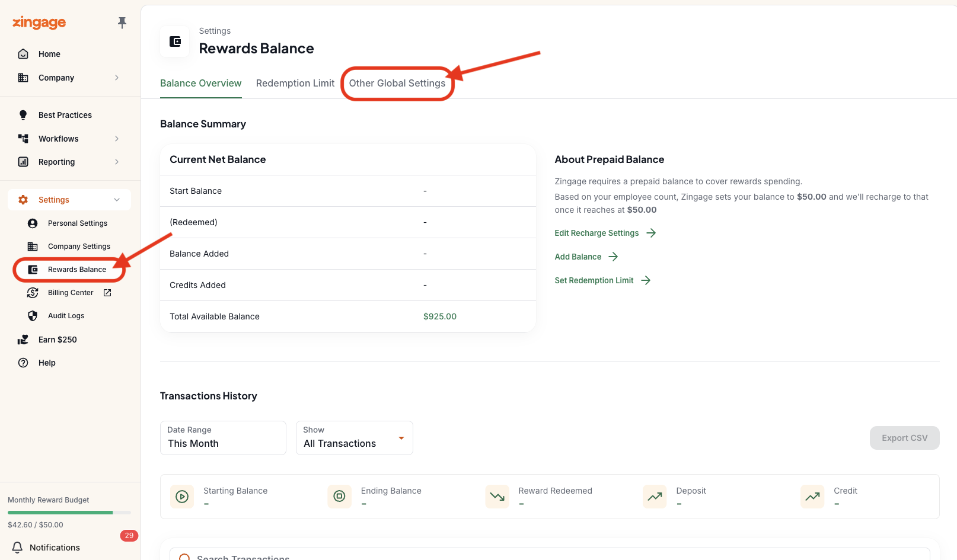The height and width of the screenshot is (560, 957).
Task: Expand the Company submenu chevron
Action: point(117,78)
